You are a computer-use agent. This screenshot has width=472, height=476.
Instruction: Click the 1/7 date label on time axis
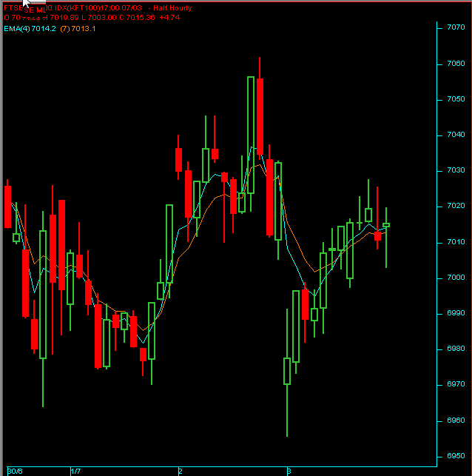[76, 472]
